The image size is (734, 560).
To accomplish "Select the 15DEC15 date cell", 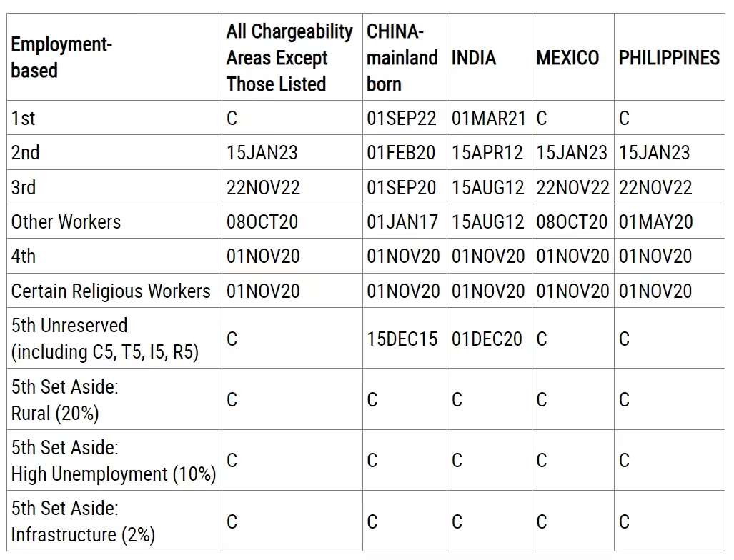I will click(402, 339).
